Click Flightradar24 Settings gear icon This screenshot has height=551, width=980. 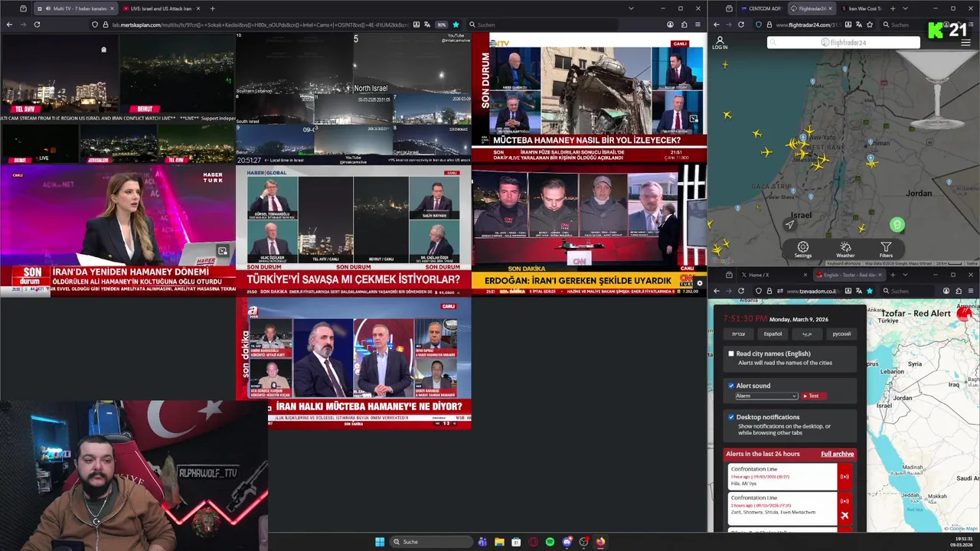pos(802,249)
